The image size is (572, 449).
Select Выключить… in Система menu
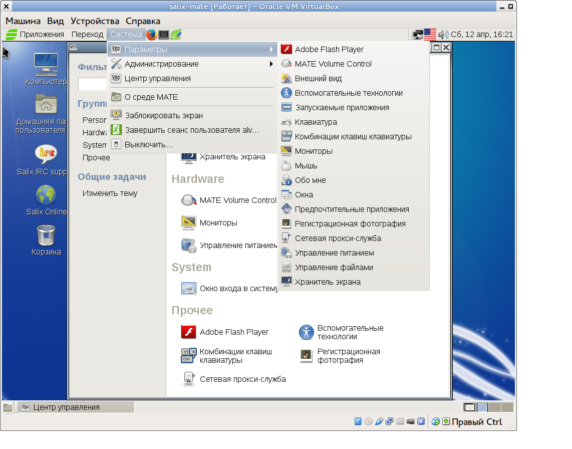point(192,144)
